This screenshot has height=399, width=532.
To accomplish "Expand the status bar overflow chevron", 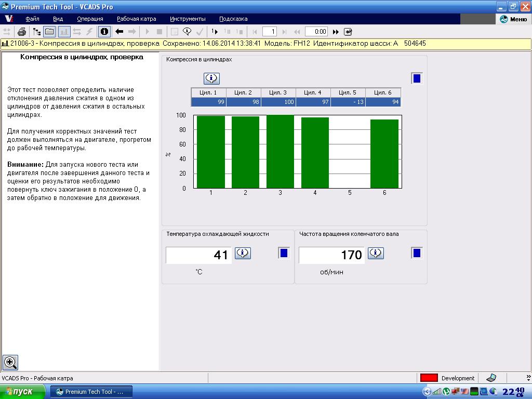I will pos(528,377).
